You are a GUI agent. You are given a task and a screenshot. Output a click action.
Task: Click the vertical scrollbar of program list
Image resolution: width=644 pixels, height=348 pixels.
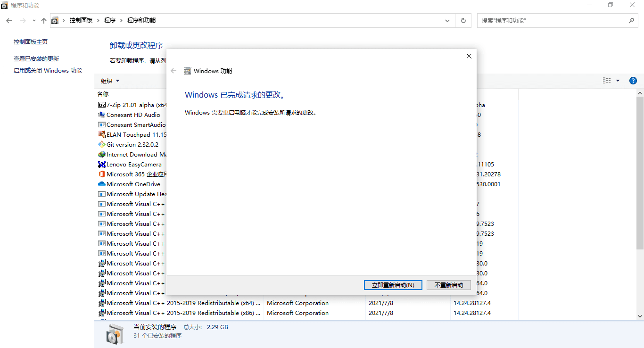640,174
